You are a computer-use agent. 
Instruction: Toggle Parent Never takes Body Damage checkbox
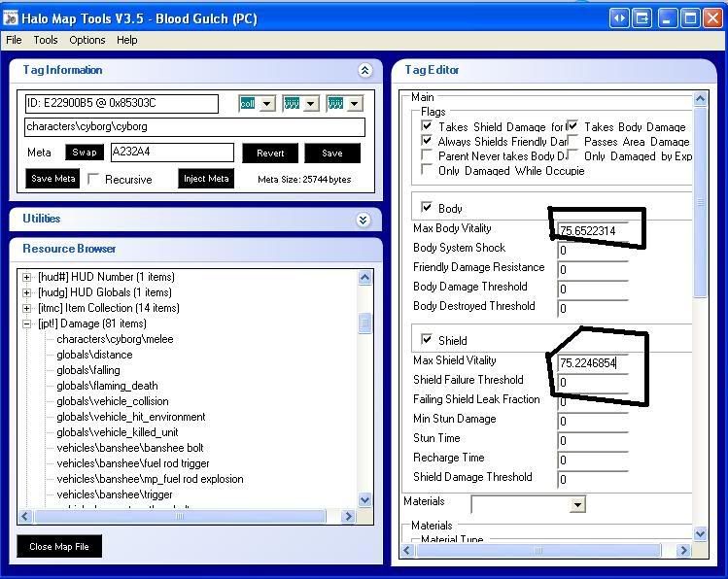(427, 155)
